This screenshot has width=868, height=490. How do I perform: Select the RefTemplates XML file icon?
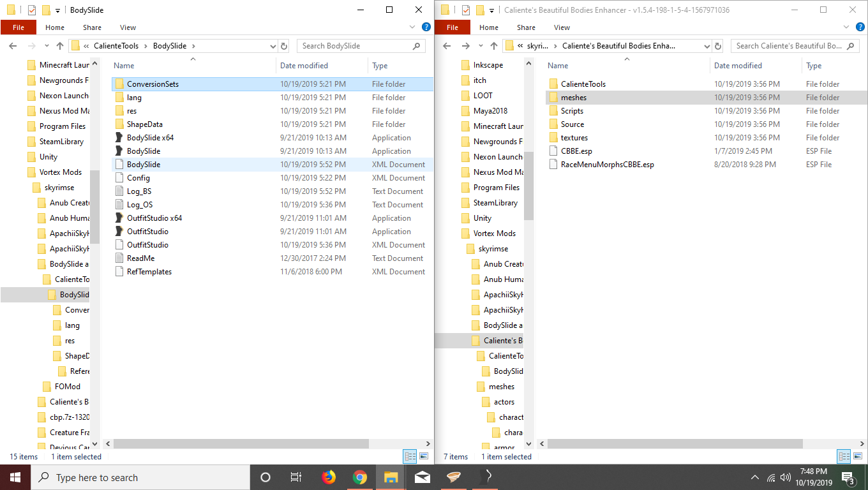pos(119,272)
